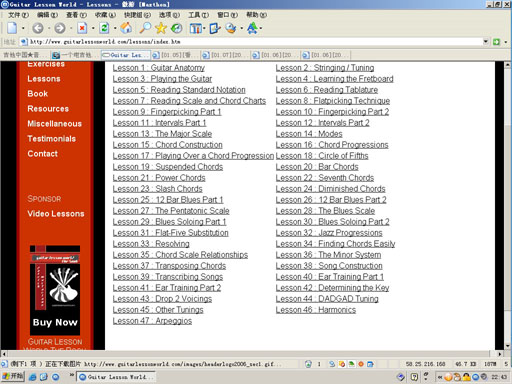The height and width of the screenshot is (384, 512).
Task: Click the lock icon in system tray
Action: (x=466, y=377)
